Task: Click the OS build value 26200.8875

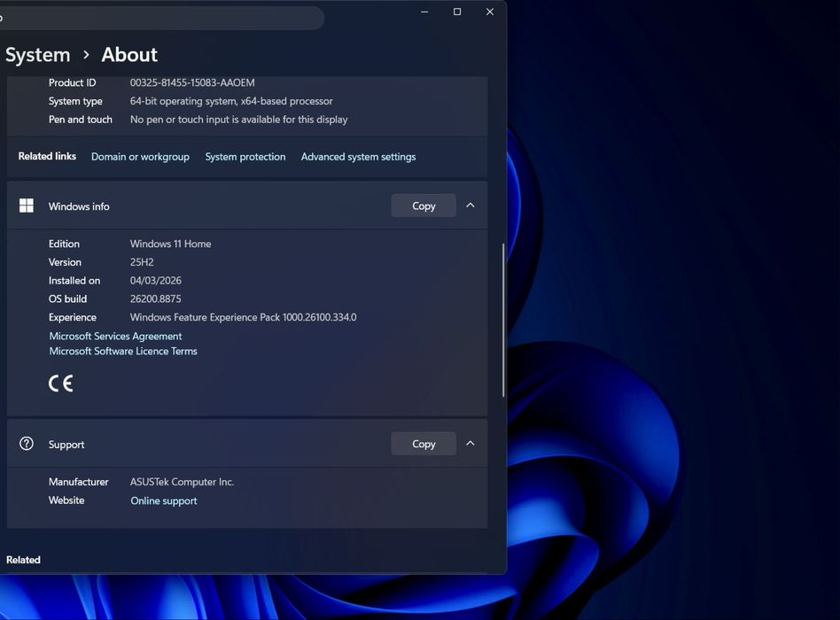Action: (x=155, y=298)
